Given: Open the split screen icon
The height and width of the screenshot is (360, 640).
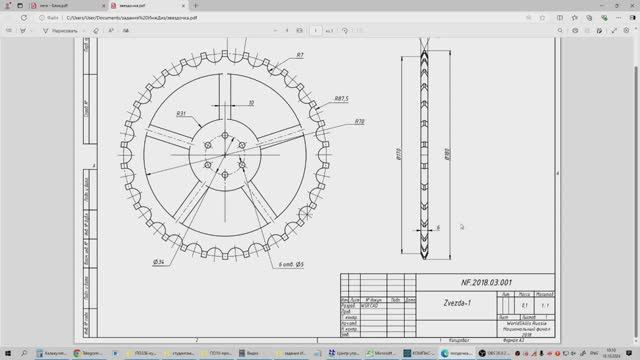Looking at the screenshot, I should pos(560,18).
